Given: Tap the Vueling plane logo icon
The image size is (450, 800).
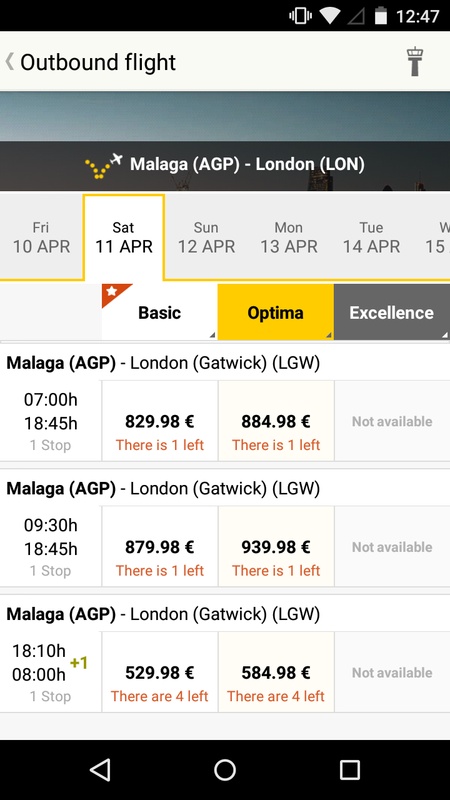Looking at the screenshot, I should coord(104,165).
